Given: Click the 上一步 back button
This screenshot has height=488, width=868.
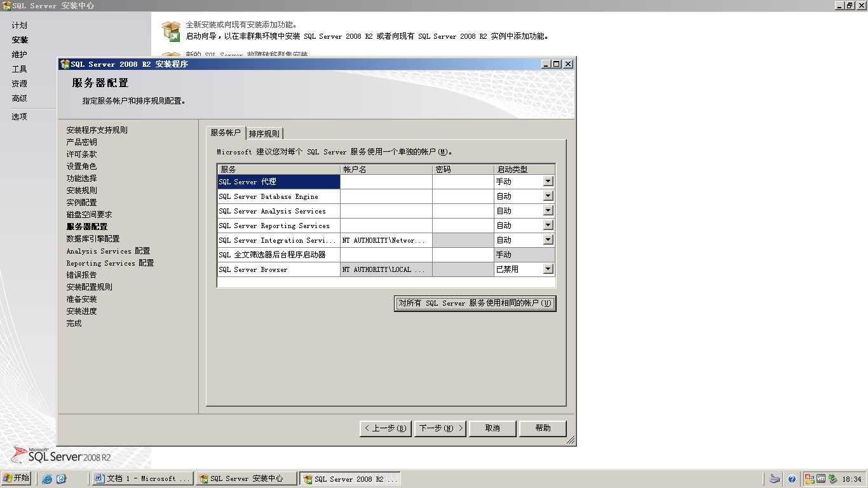Looking at the screenshot, I should coord(385,428).
